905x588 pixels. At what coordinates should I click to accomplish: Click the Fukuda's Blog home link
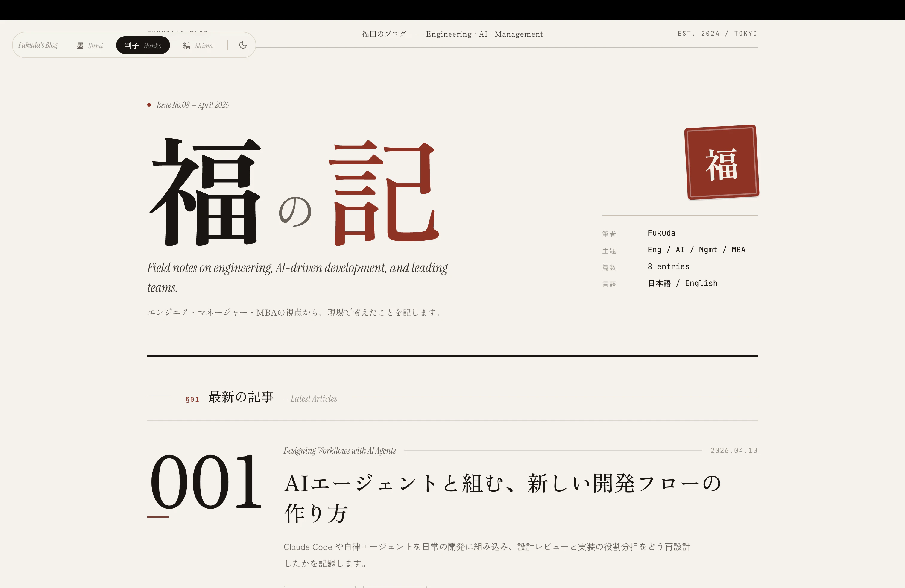38,45
